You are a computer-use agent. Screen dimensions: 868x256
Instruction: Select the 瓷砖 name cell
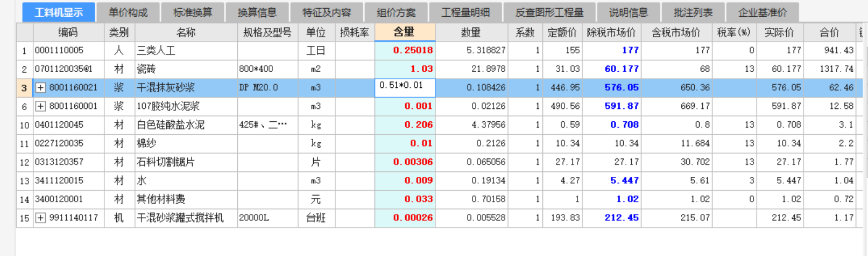(186, 69)
